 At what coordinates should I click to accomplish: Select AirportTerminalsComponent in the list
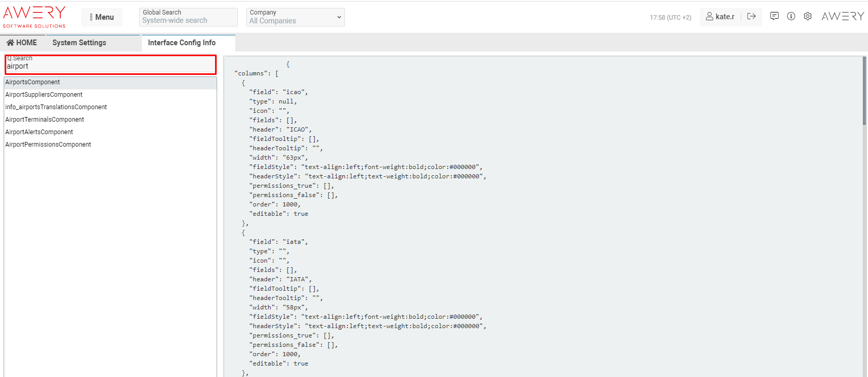point(45,120)
